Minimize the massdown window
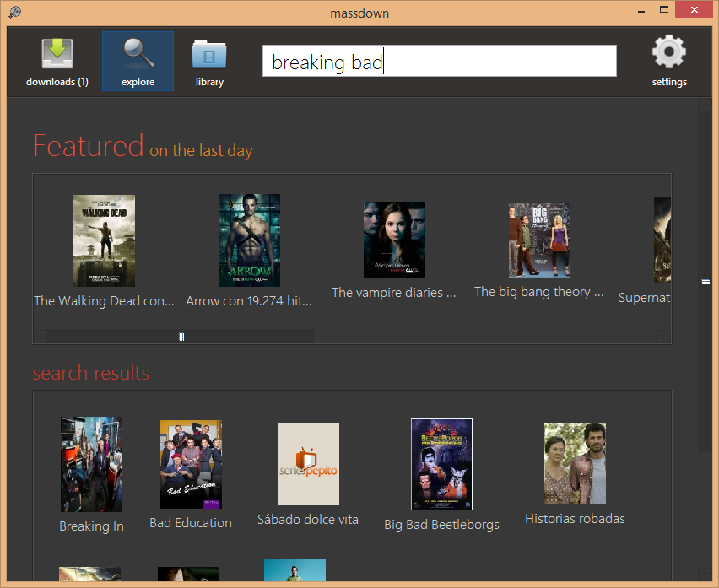The height and width of the screenshot is (588, 719). (x=641, y=10)
